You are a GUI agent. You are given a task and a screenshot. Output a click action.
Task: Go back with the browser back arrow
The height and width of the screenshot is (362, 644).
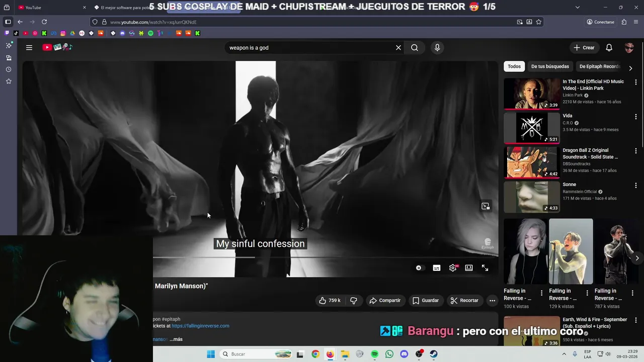pos(20,22)
